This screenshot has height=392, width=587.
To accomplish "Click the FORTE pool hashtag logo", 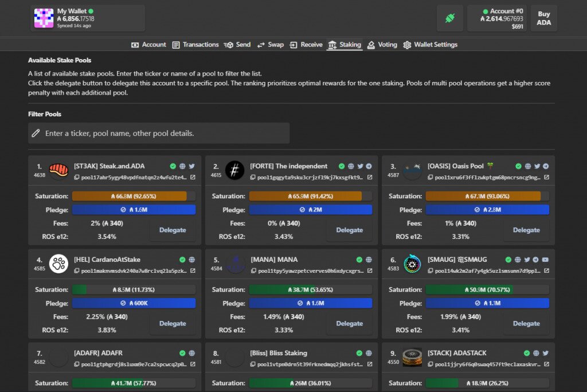I will pyautogui.click(x=235, y=170).
